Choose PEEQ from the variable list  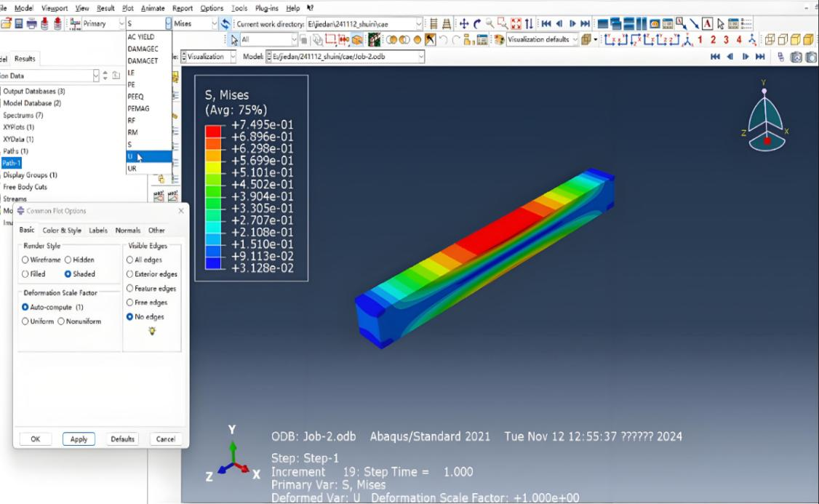(136, 96)
